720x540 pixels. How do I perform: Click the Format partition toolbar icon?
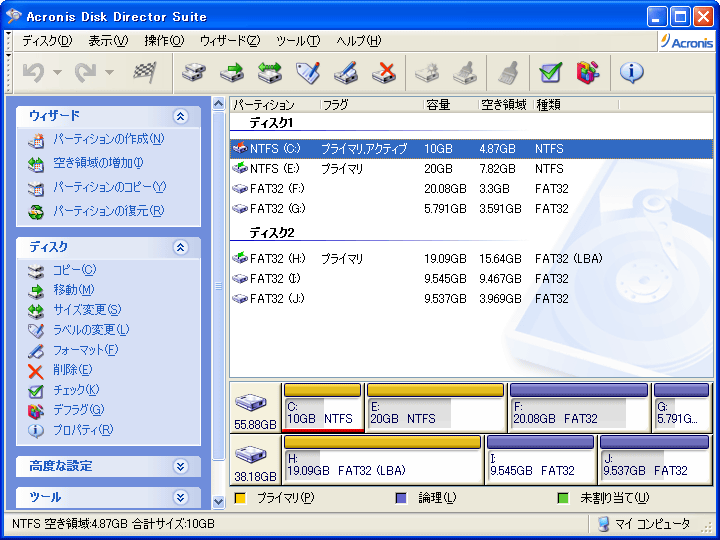346,72
